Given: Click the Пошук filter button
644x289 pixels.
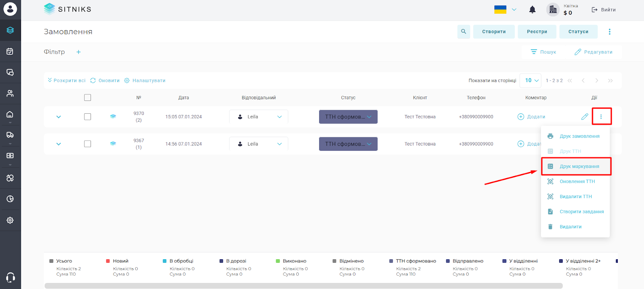Looking at the screenshot, I should tap(543, 52).
